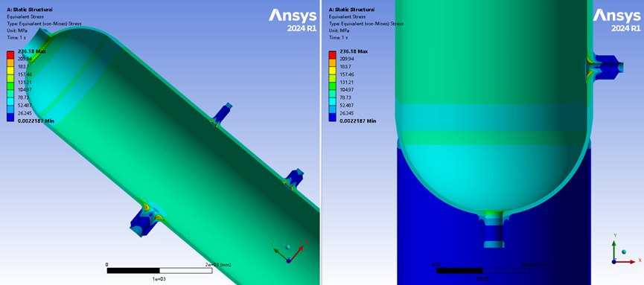Screen dimensions: 644x285
Task: Click the cyan isometric ball in the left viewport triad
Action: pos(287,247)
